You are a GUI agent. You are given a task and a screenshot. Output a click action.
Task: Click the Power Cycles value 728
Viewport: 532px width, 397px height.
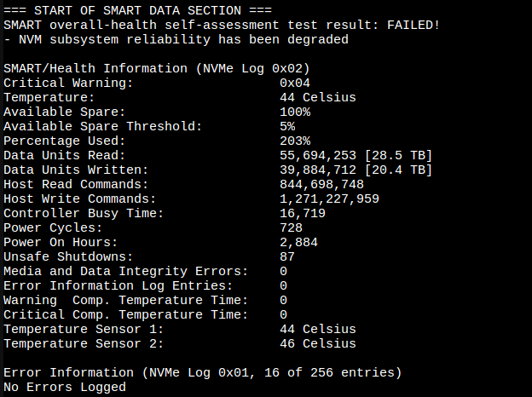pyautogui.click(x=291, y=227)
